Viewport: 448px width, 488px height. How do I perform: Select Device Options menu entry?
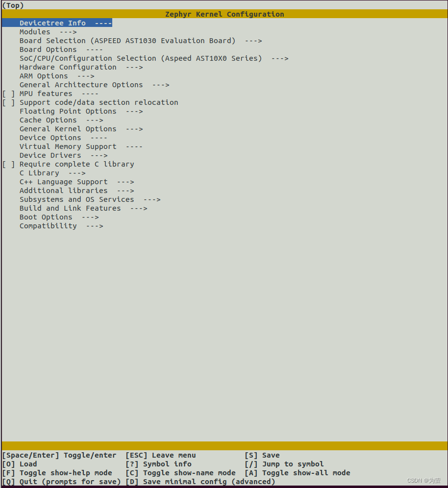63,138
